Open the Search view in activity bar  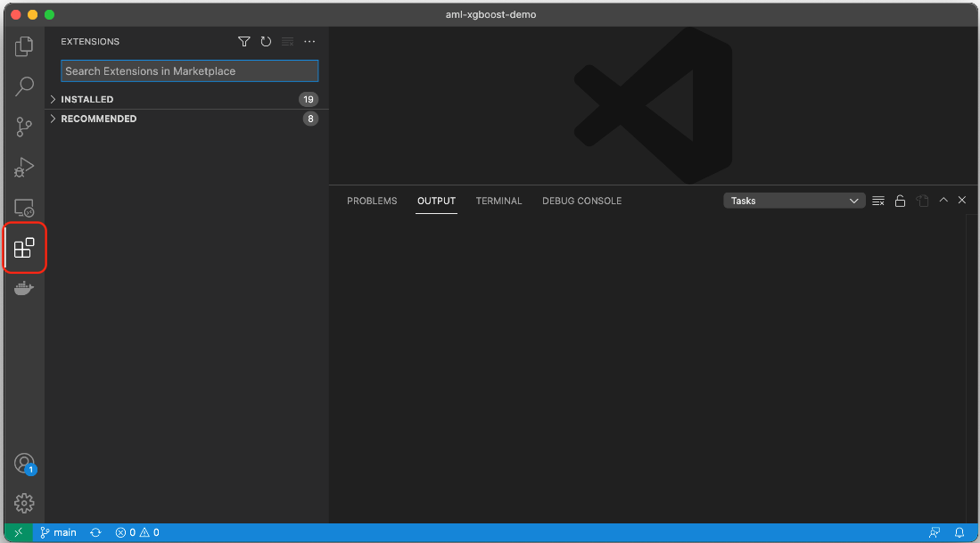24,86
